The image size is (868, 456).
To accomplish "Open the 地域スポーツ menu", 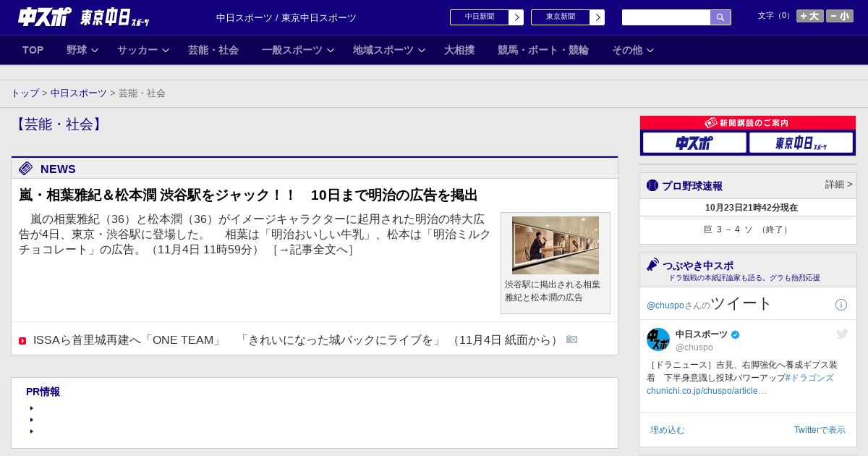I will [383, 50].
